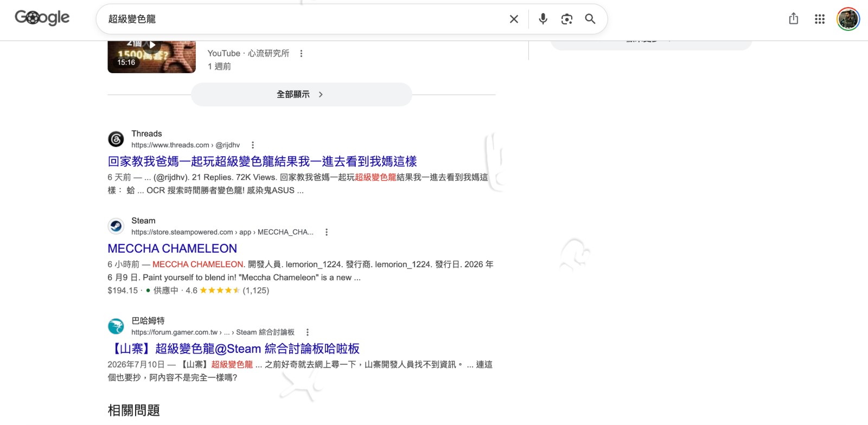Open more options for YouTube 心流研究所 result
Viewport: 868px width, 425px height.
pos(302,53)
